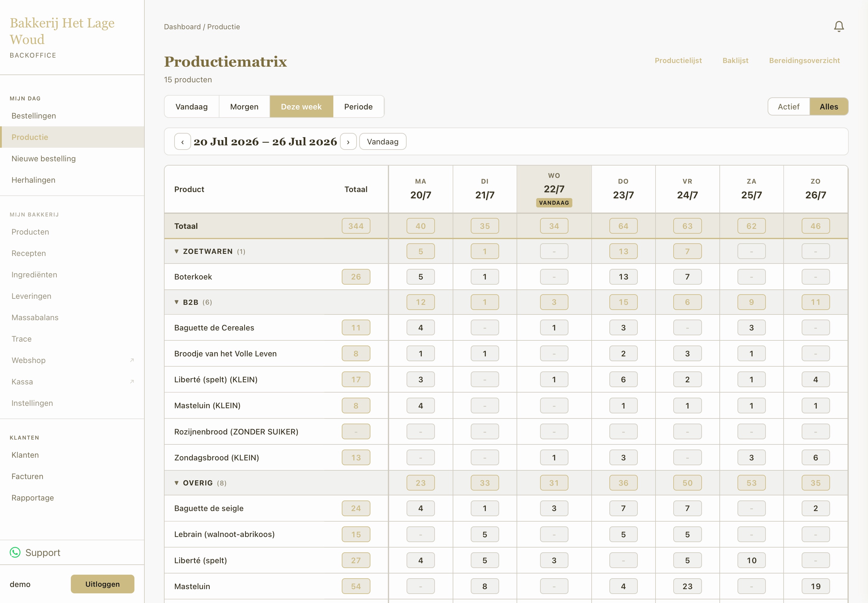Click Boterkoek quantity 13 on Thursday
The image size is (868, 603).
(x=623, y=276)
